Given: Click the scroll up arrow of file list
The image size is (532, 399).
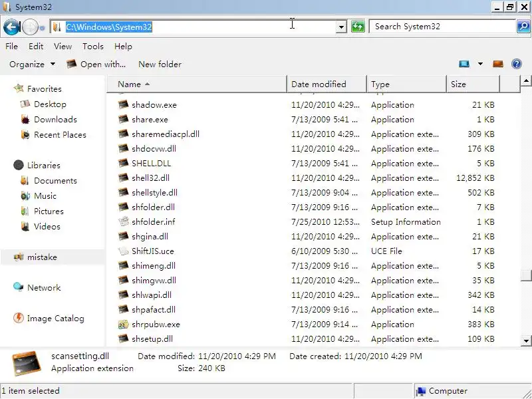Looking at the screenshot, I should pos(526,80).
